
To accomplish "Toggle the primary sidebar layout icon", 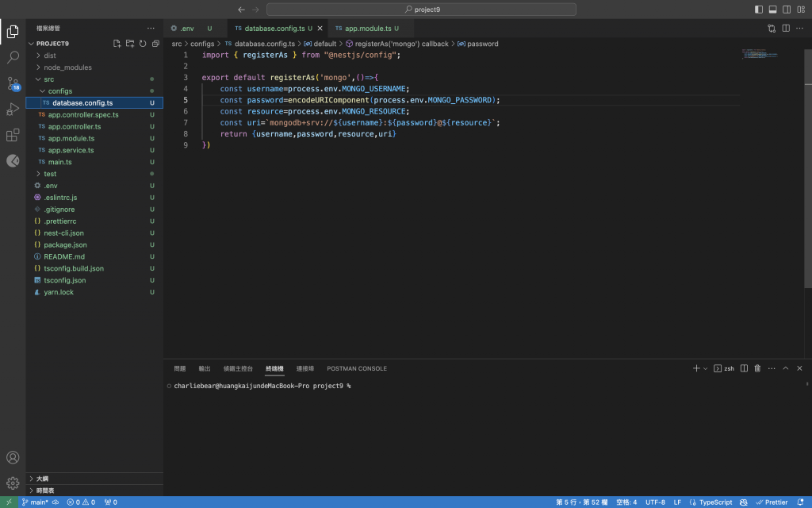I will coord(759,10).
